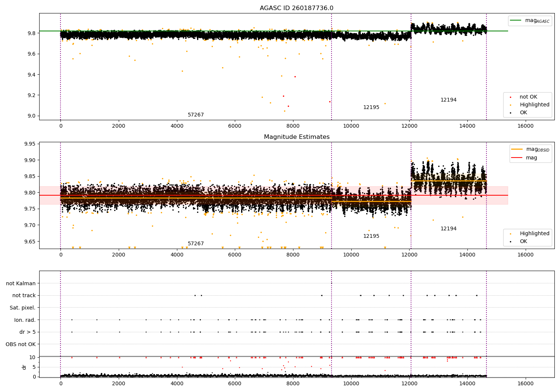Image resolution: width=560 pixels, height=392 pixels.
Task: Click the 5 tick on the dr axis
Action: 34,367
